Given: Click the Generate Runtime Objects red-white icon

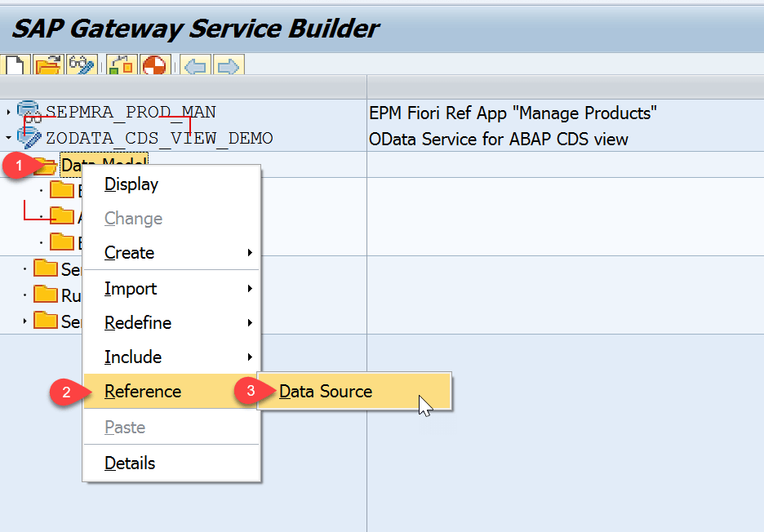Looking at the screenshot, I should [x=155, y=64].
